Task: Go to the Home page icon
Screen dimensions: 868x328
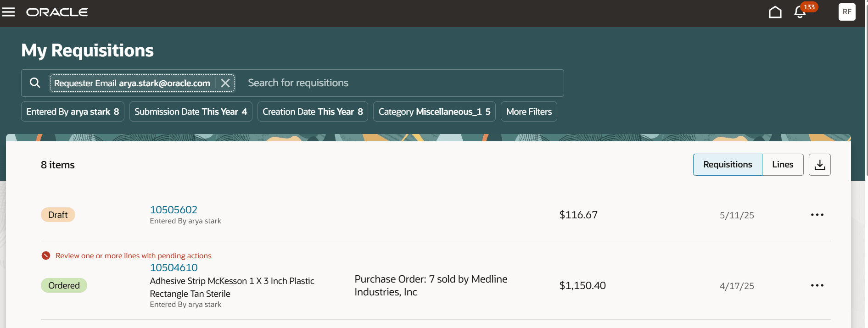Action: [x=775, y=12]
